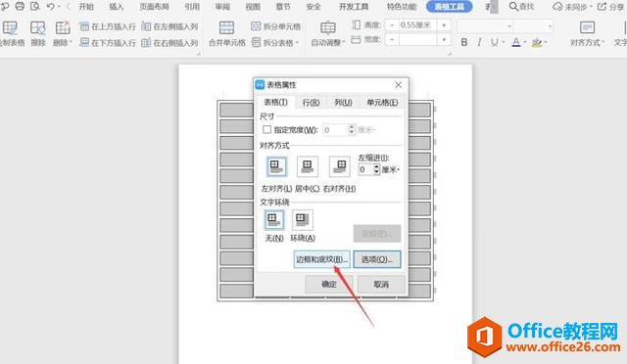Toggle Italic formatting in ribbon
Image resolution: width=627 pixels, height=364 pixels.
(479, 42)
